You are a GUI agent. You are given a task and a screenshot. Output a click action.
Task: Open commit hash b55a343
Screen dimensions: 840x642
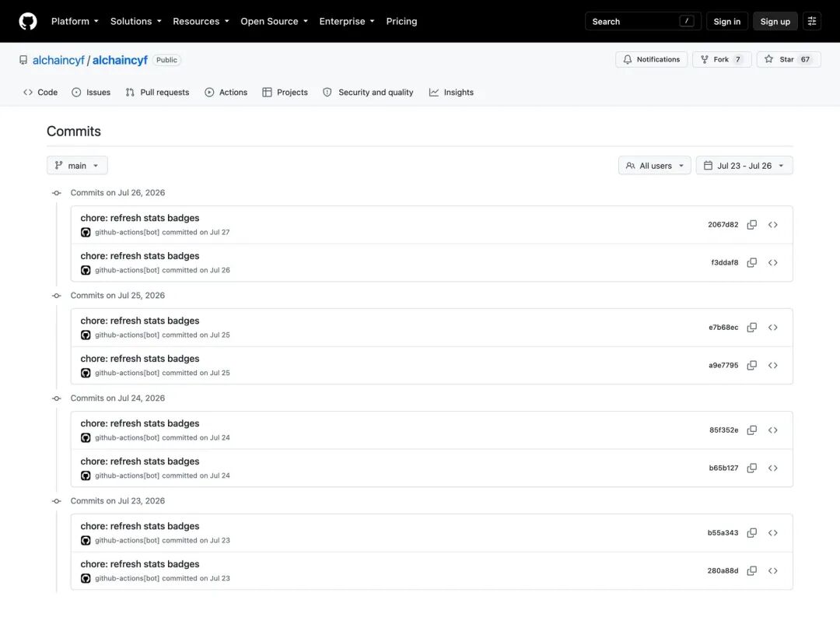click(723, 533)
